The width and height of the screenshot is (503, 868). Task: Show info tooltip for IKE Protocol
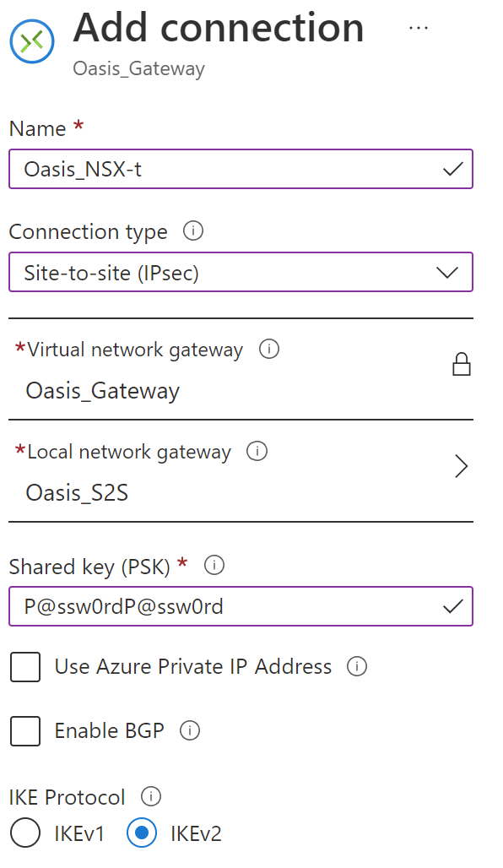[151, 796]
